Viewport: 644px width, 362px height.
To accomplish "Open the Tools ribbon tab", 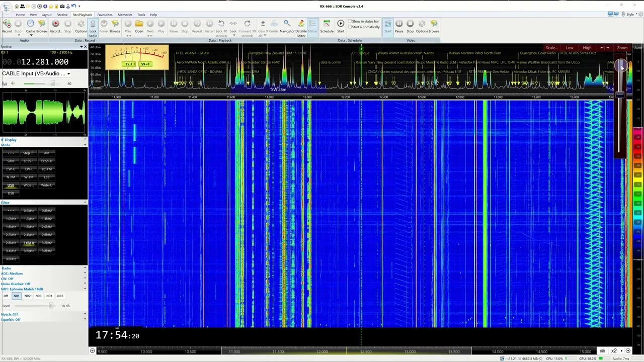I will [x=141, y=15].
